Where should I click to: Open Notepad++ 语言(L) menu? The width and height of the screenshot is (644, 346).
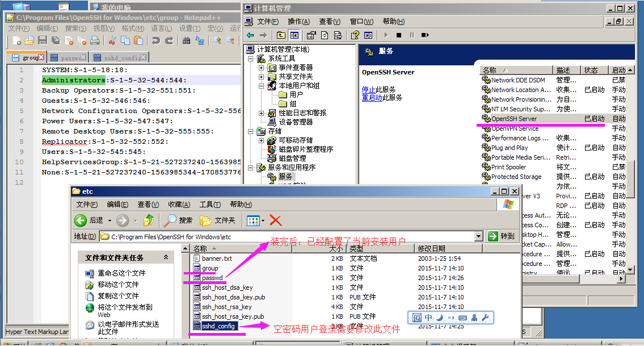coord(161,28)
